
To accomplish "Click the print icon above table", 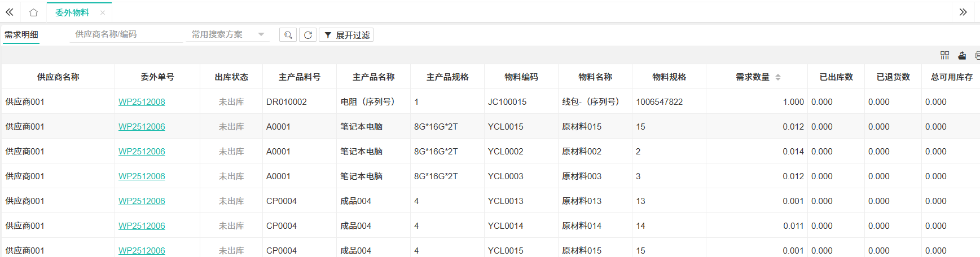I will (977, 55).
